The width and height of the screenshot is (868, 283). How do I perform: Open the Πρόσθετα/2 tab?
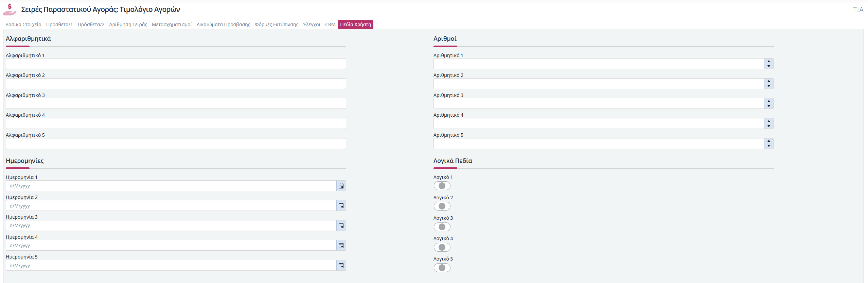91,24
